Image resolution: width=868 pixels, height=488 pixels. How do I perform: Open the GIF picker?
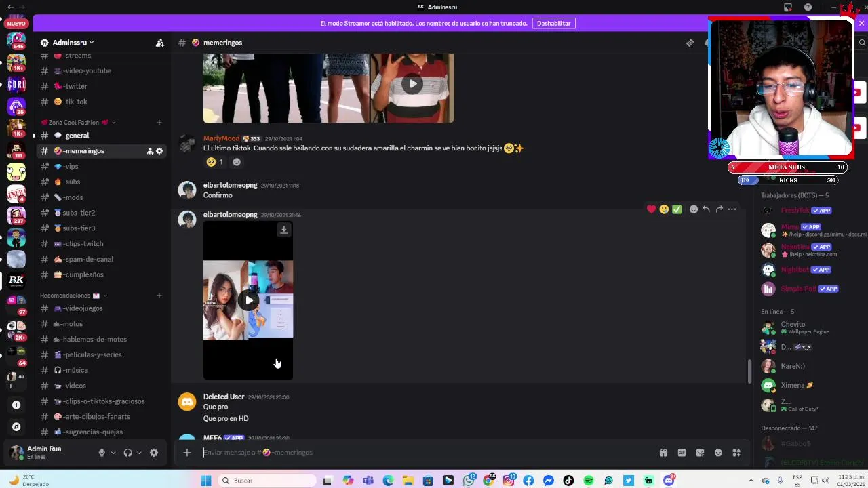click(x=682, y=453)
